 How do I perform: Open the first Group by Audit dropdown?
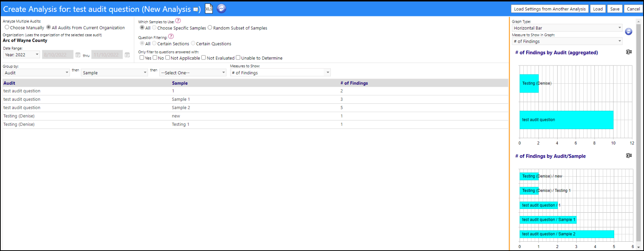(x=36, y=73)
